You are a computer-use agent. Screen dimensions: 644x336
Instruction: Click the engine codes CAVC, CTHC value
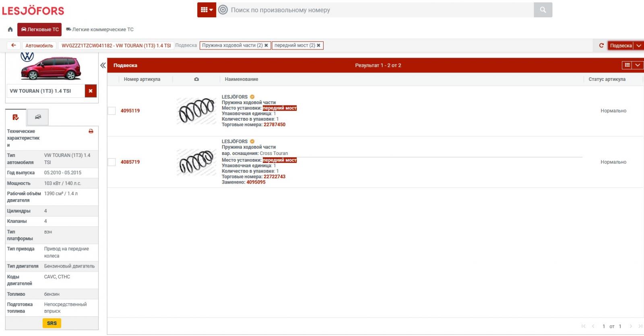coord(57,277)
